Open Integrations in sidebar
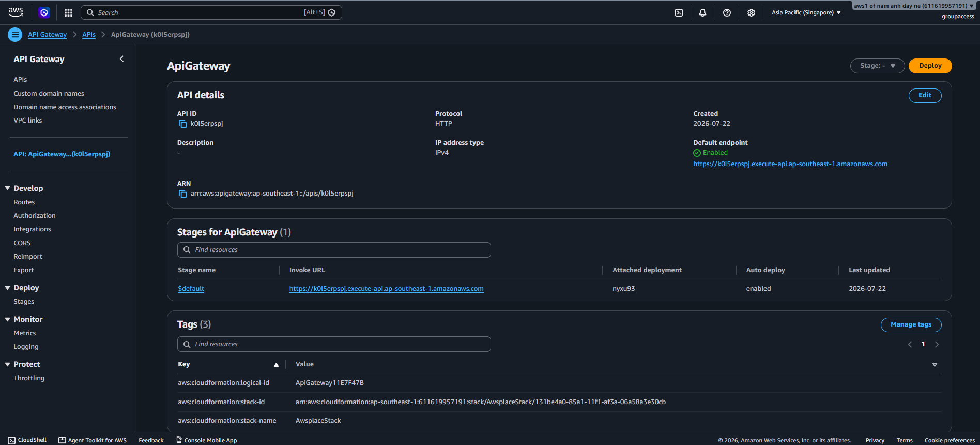 click(x=32, y=229)
